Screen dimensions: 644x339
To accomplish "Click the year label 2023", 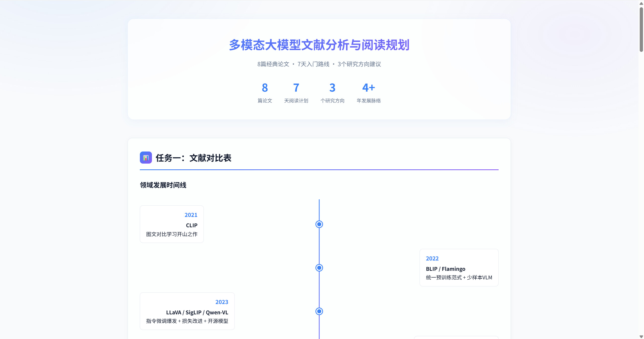I will [222, 302].
